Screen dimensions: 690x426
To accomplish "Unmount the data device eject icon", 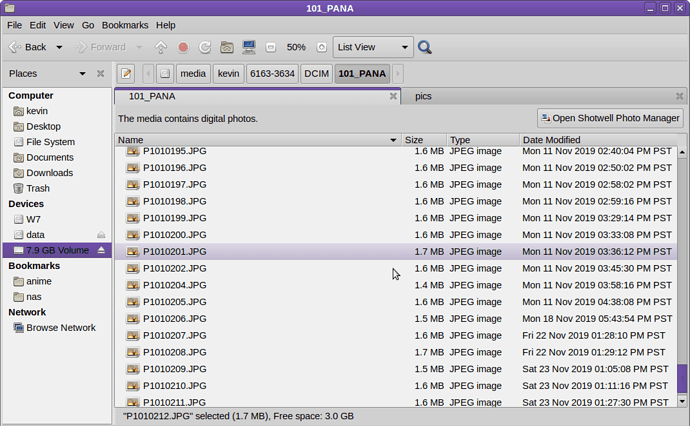I will click(101, 235).
